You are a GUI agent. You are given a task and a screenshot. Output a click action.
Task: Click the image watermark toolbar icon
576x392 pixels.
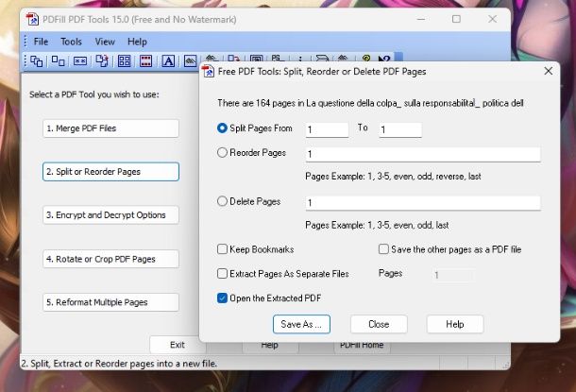point(191,60)
